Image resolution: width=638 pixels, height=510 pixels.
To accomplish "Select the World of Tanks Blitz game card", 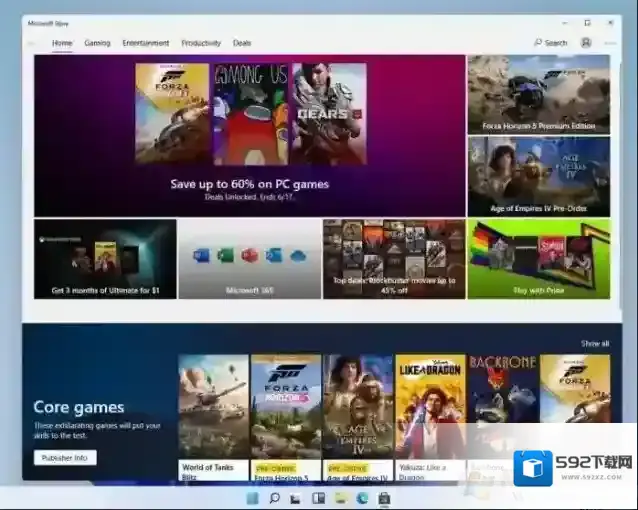I will tap(213, 415).
